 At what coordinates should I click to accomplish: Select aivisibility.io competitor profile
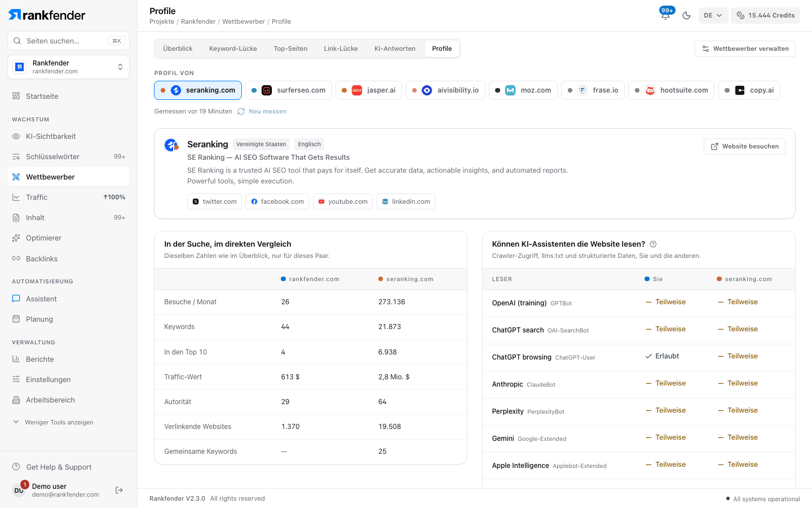coord(445,90)
